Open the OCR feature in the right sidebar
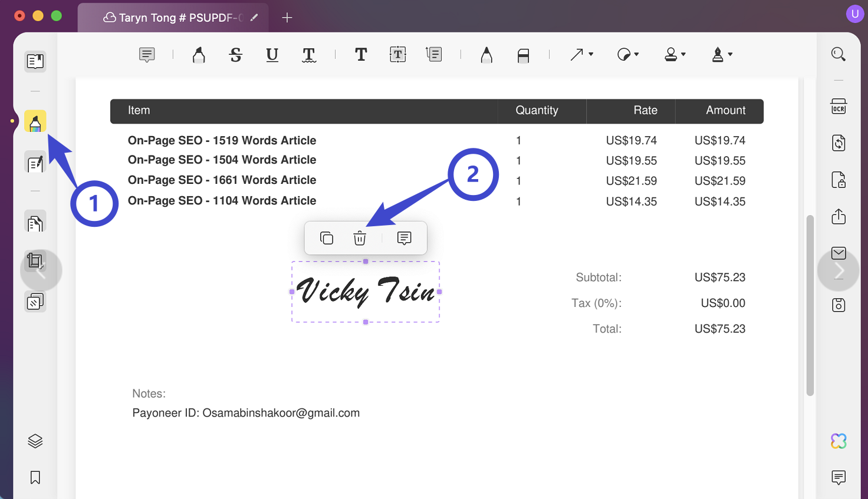This screenshot has height=499, width=868. [x=838, y=107]
